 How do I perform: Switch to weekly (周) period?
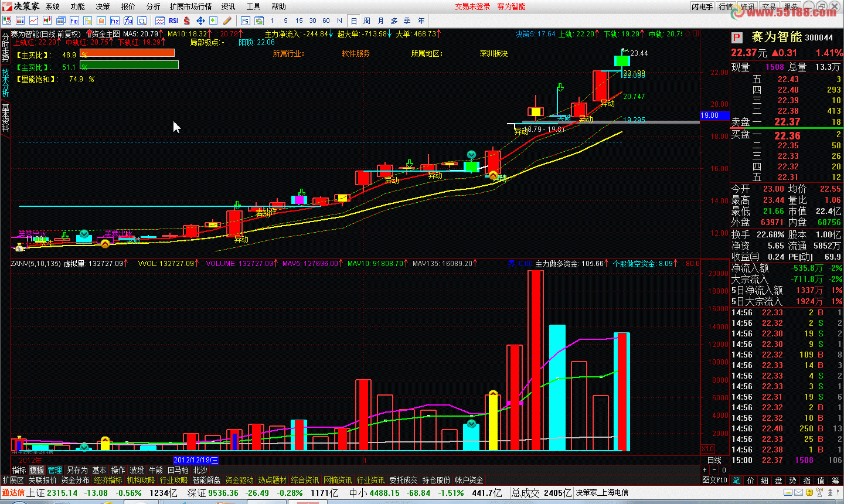pos(367,21)
